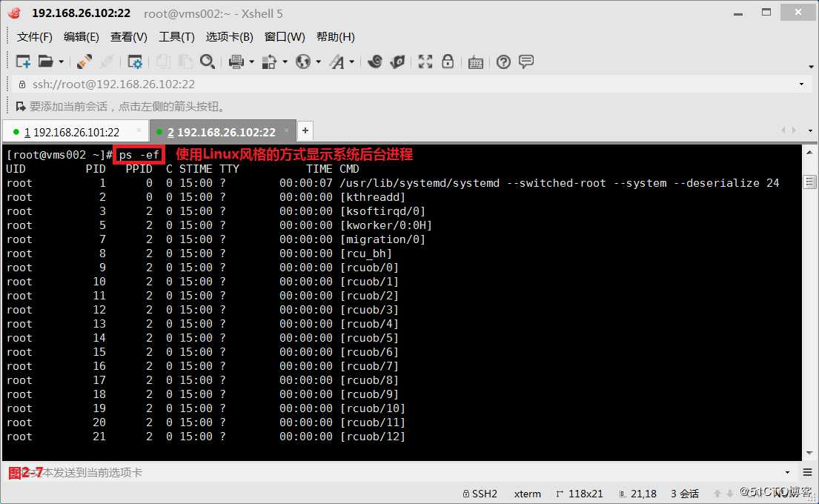Image resolution: width=819 pixels, height=504 pixels.
Task: Click the 21,18 cursor position indicator
Action: [637, 494]
